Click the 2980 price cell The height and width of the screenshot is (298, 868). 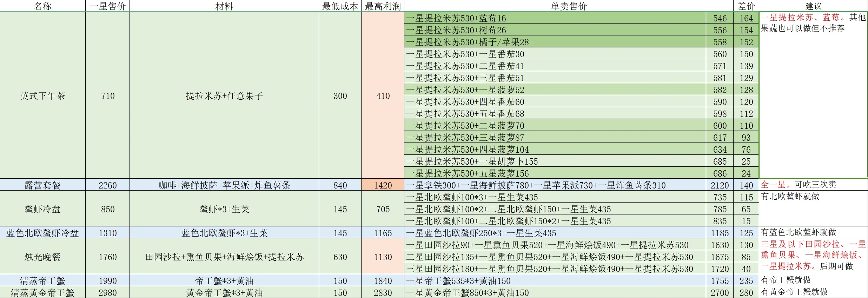pyautogui.click(x=107, y=292)
